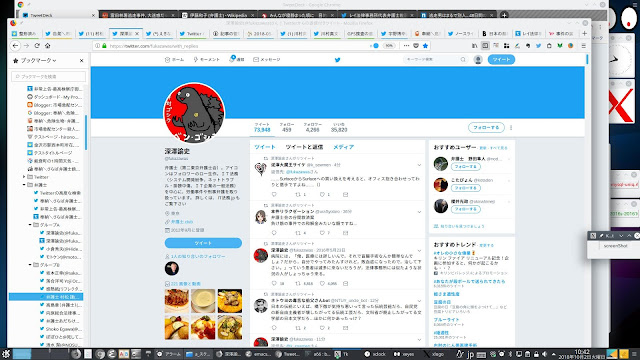Image resolution: width=640 pixels, height=360 pixels.
Task: Click the reply icon on first tweet
Action: (x=274, y=194)
